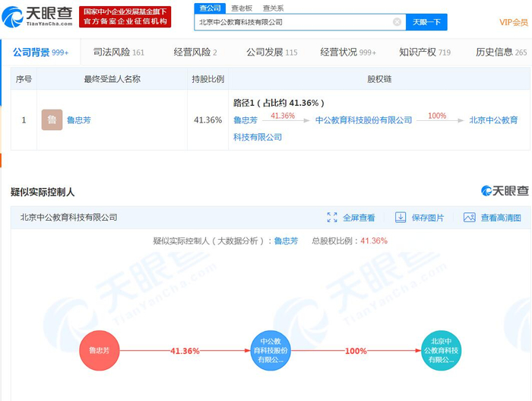Click the red 鲁忠芳 node in chart
Screen dimensions: 532x401
pyautogui.click(x=100, y=350)
